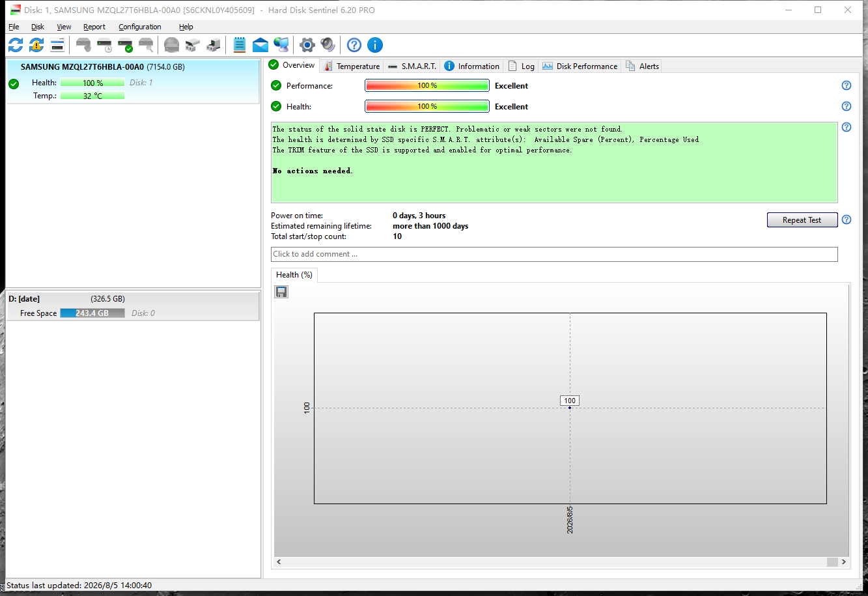
Task: Click the toolbar disk icon with green checkmark
Action: 125,45
